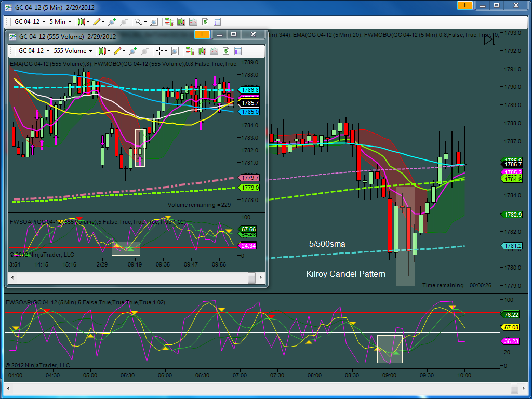
Task: Click the pink 1779.7 price marker
Action: click(x=249, y=178)
